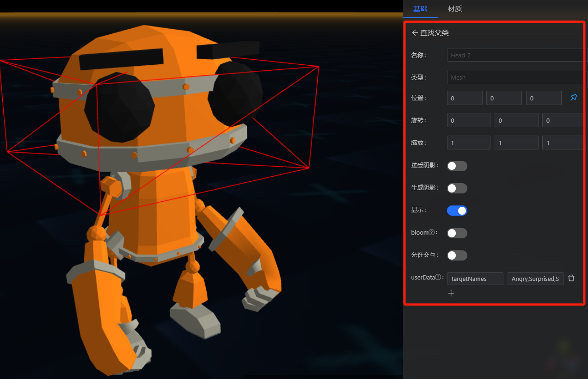The width and height of the screenshot is (588, 379).
Task: Click the first 缩放 value field
Action: (468, 143)
